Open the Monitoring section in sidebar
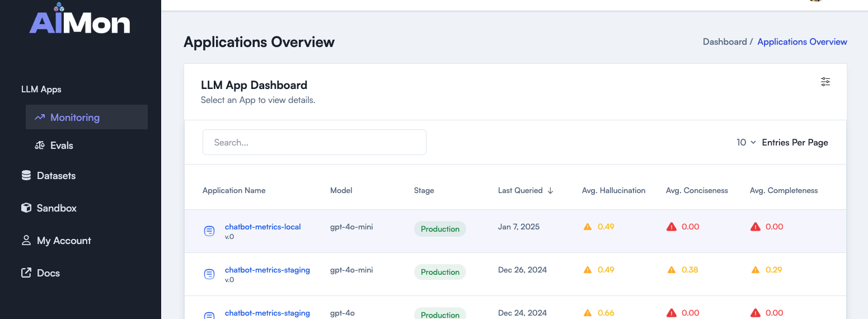 75,118
